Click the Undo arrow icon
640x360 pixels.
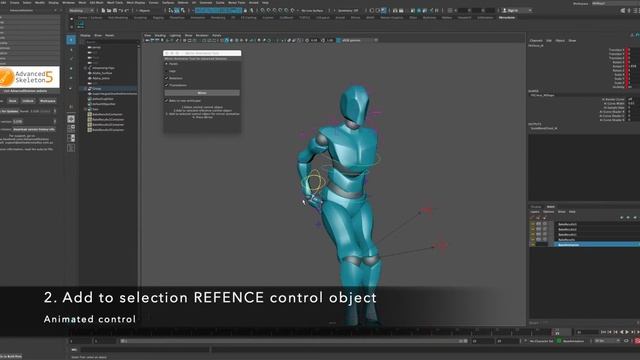(x=120, y=11)
